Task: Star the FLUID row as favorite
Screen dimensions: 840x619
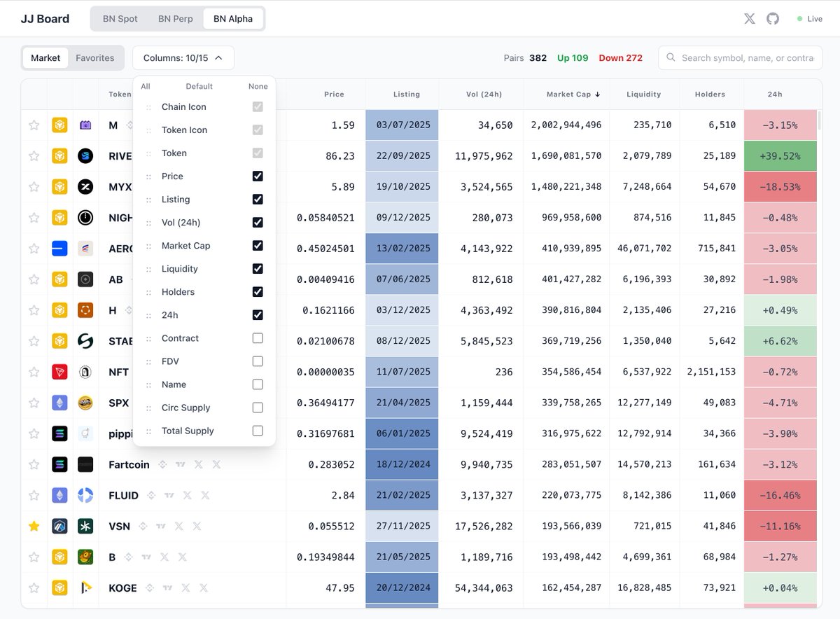Action: [x=34, y=495]
